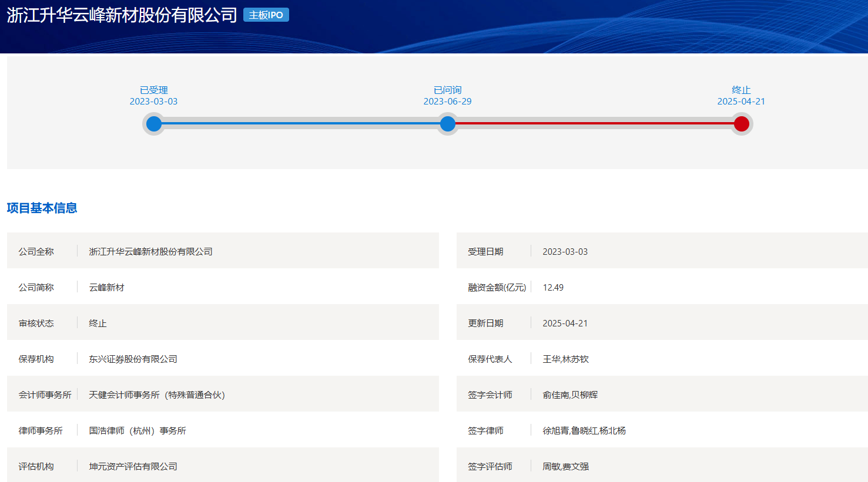This screenshot has width=868, height=482.
Task: Click the red progress bar segment
Action: coord(595,124)
